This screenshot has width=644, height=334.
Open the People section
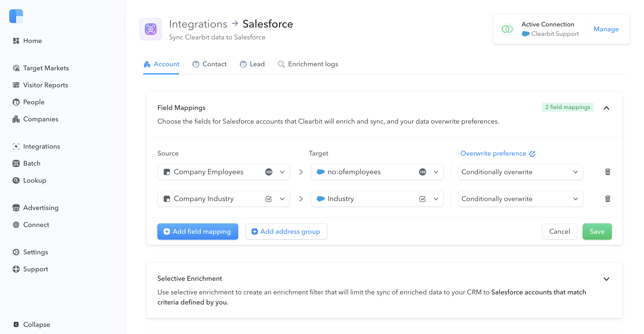(x=28, y=102)
